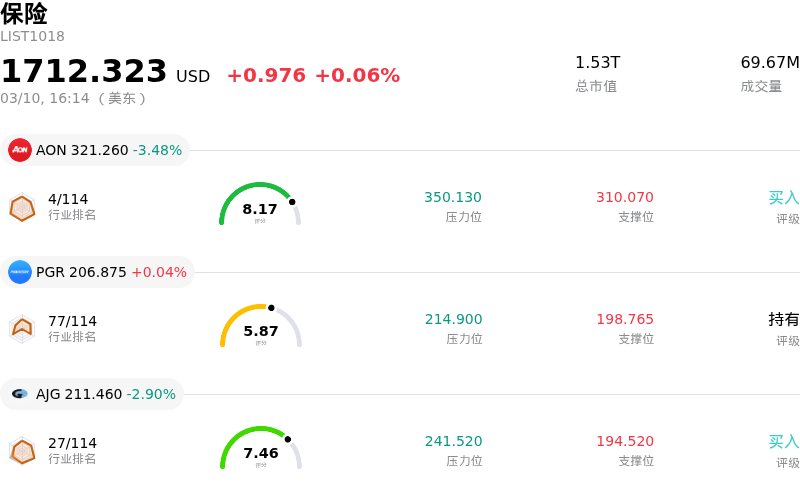The width and height of the screenshot is (800, 488).
Task: Click AON resistance level 350.130
Action: [x=453, y=197]
